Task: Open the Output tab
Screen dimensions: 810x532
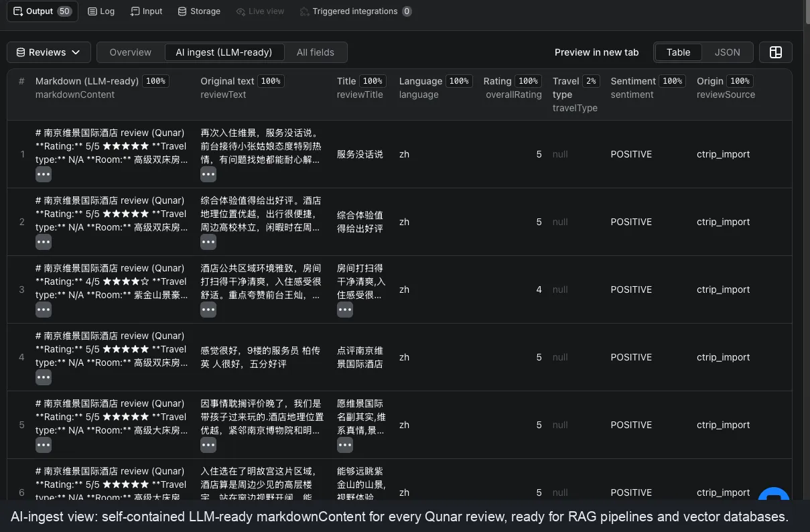Action: pyautogui.click(x=42, y=11)
